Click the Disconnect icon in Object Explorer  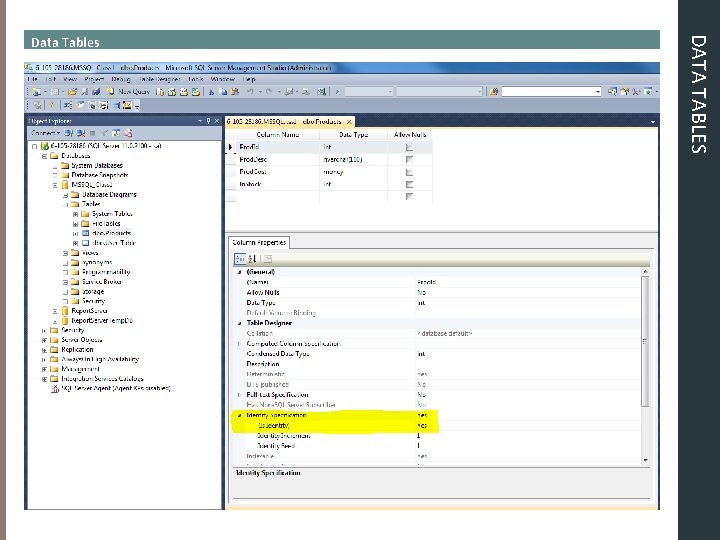click(81, 133)
